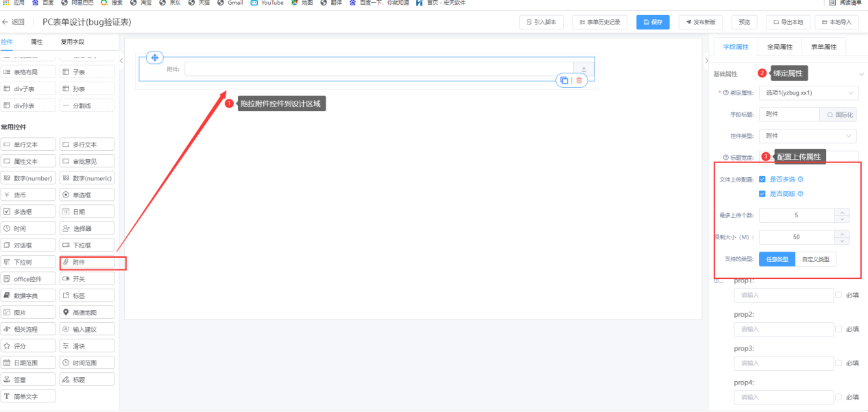Screen dimensions: 868x412
Task: Open the 全局属性 tab
Action: pyautogui.click(x=780, y=47)
